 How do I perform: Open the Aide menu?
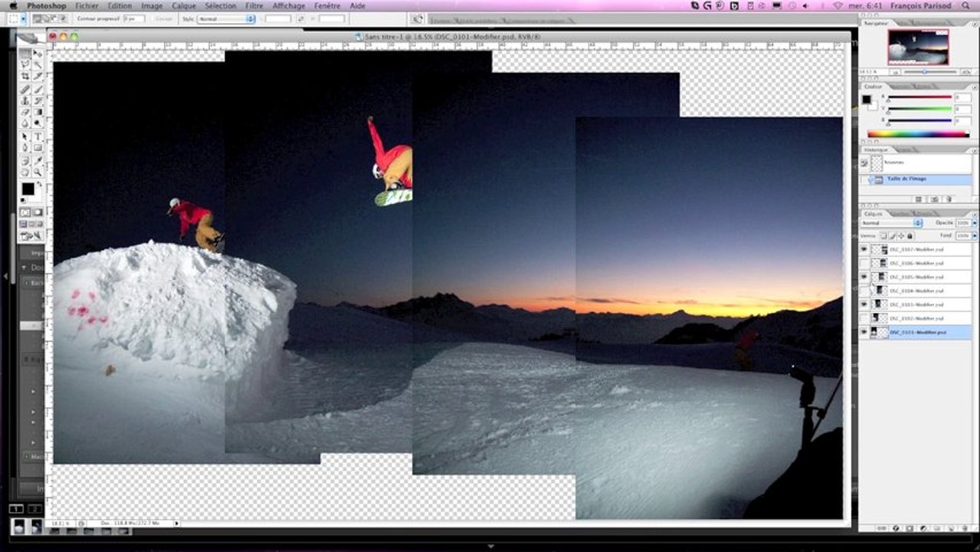coord(357,5)
